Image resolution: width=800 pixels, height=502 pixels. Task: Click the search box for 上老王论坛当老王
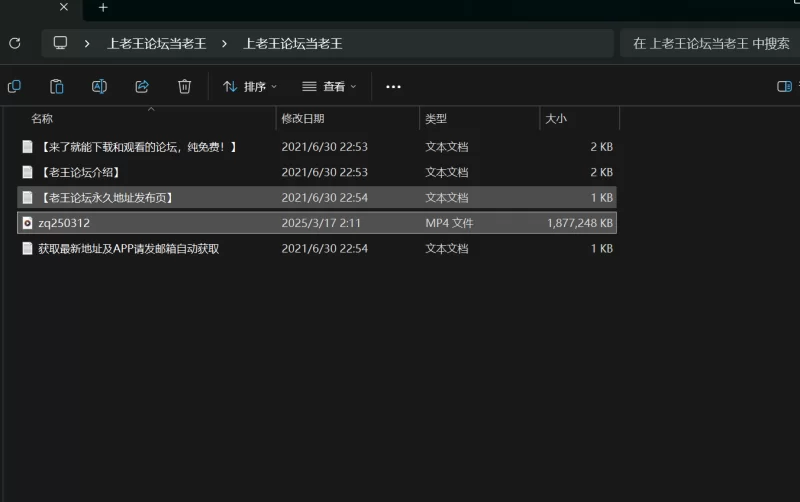coord(710,43)
